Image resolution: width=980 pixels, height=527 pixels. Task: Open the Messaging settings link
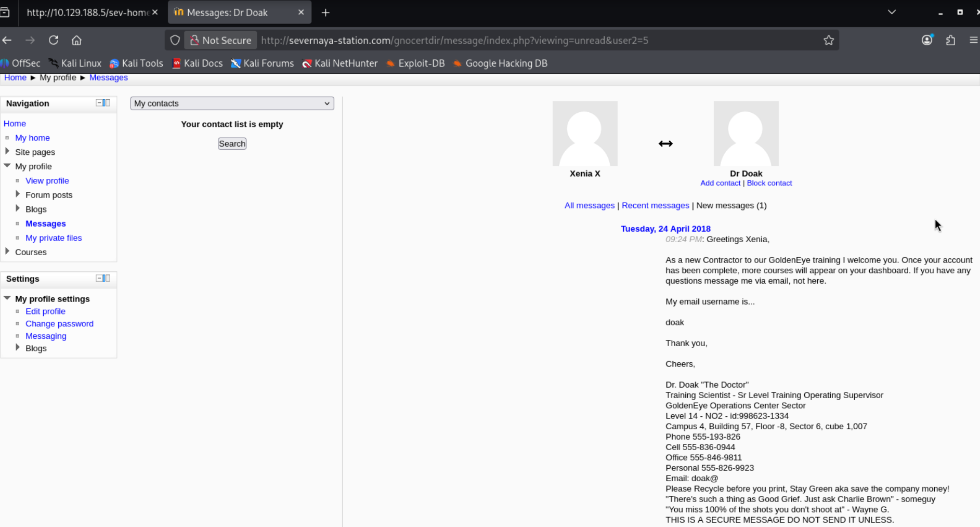[46, 336]
